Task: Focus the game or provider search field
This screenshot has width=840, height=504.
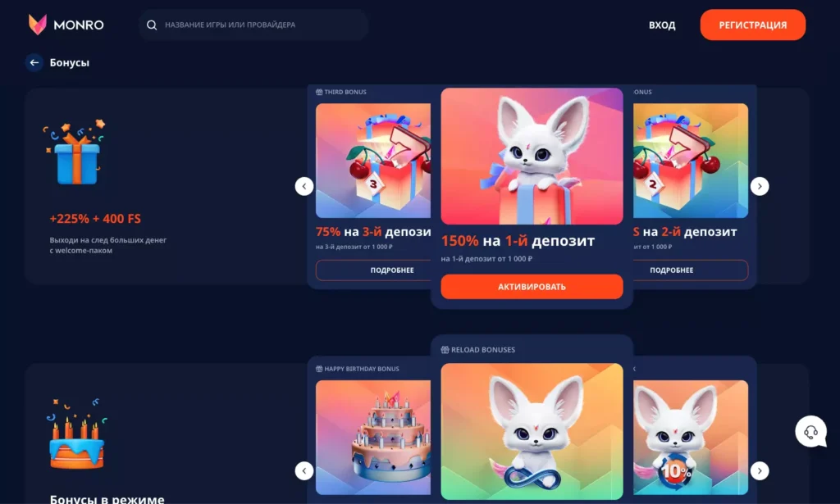Action: [x=253, y=25]
